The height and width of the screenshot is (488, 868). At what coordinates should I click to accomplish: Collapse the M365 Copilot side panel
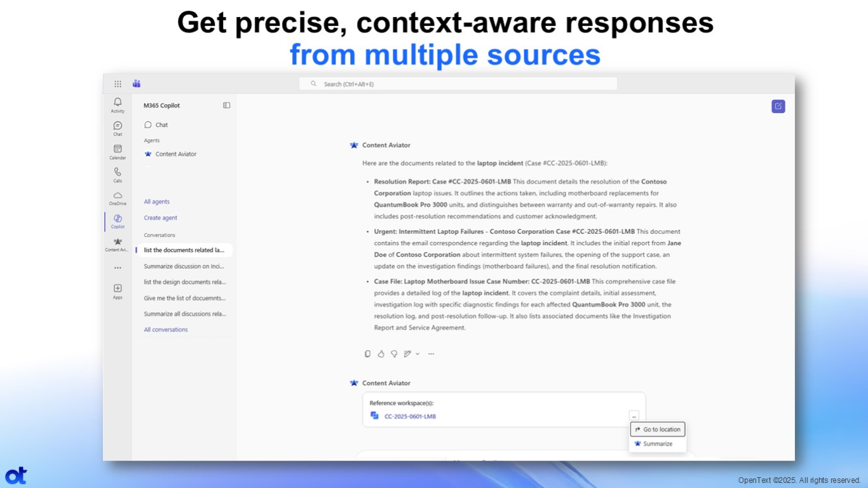click(x=226, y=105)
